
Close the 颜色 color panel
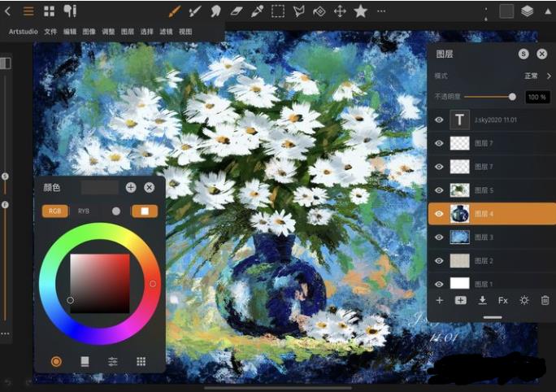tap(150, 187)
